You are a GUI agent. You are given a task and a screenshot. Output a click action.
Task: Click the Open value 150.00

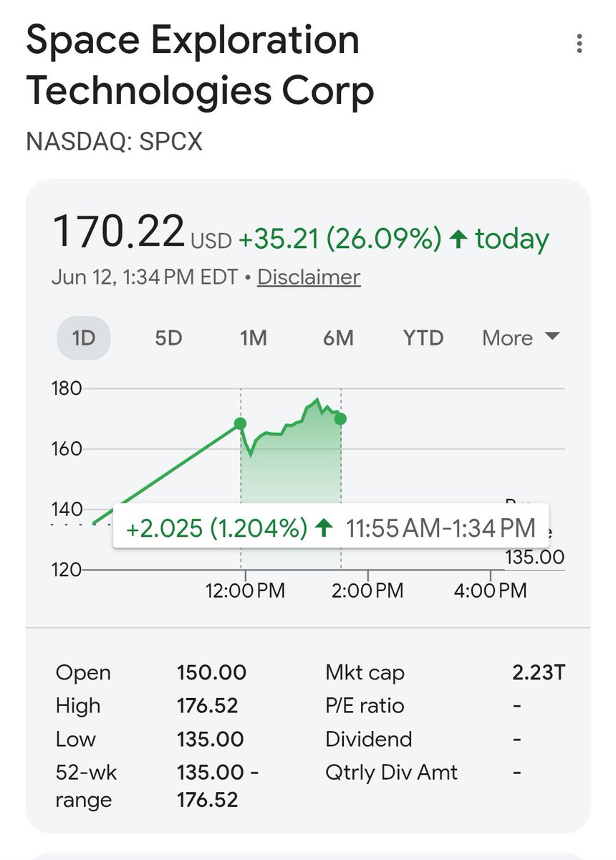211,673
